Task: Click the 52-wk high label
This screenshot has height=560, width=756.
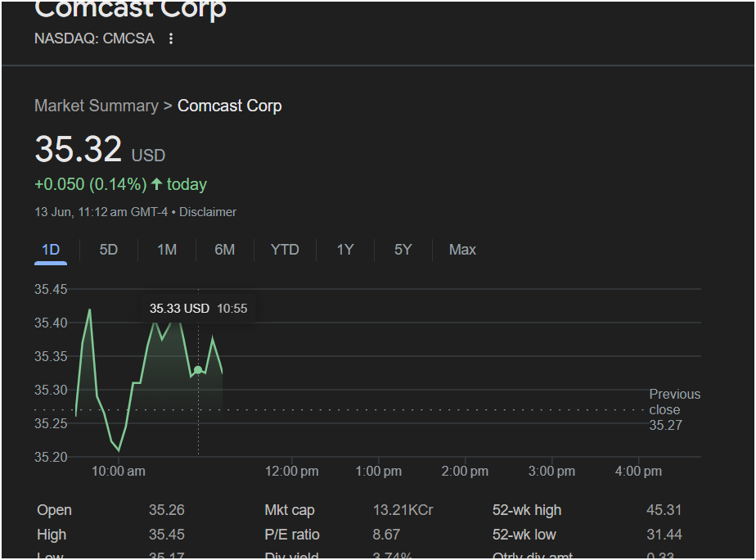Action: point(527,510)
